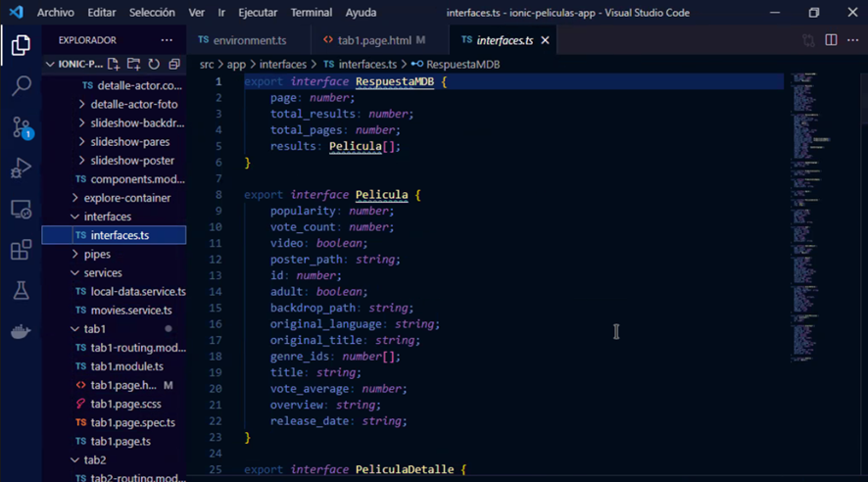Close the interfaces.ts tab

(x=545, y=40)
